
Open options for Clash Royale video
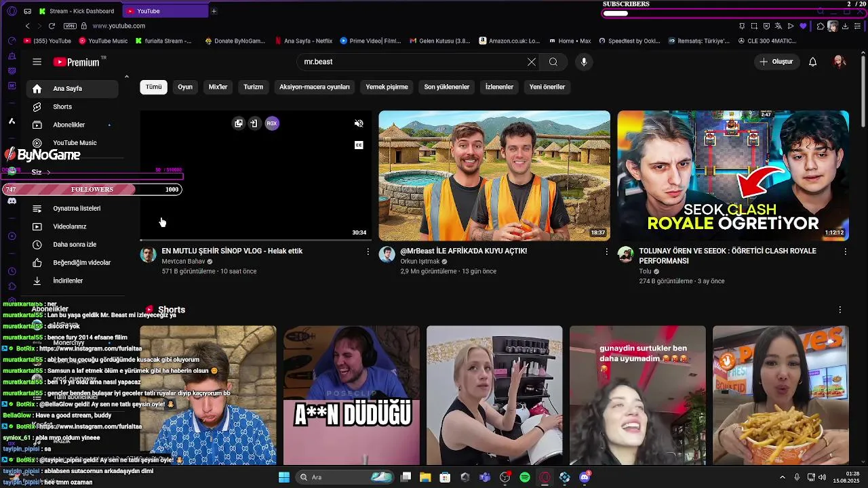pos(845,251)
